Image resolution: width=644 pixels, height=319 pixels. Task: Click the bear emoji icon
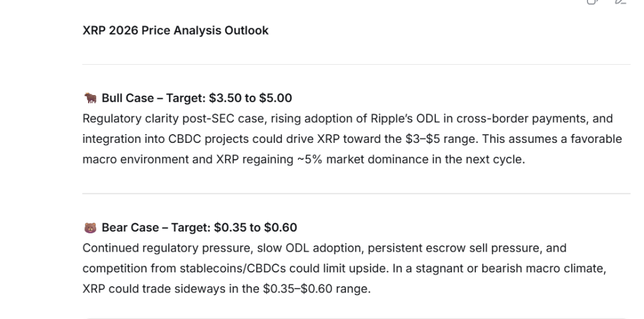(90, 228)
